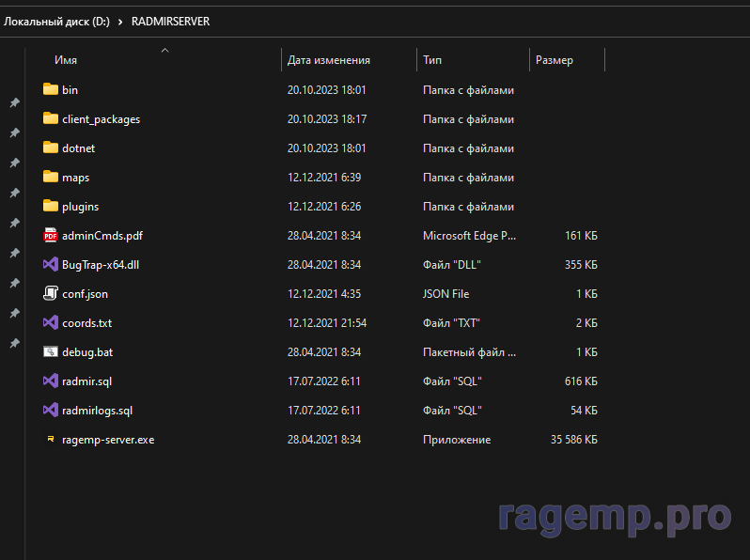Click the Приложение type cell

tap(457, 440)
